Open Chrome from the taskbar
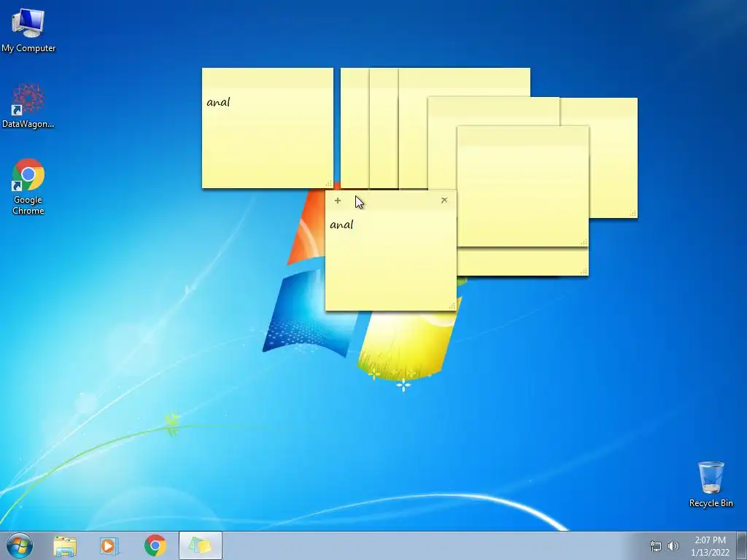 (x=155, y=545)
